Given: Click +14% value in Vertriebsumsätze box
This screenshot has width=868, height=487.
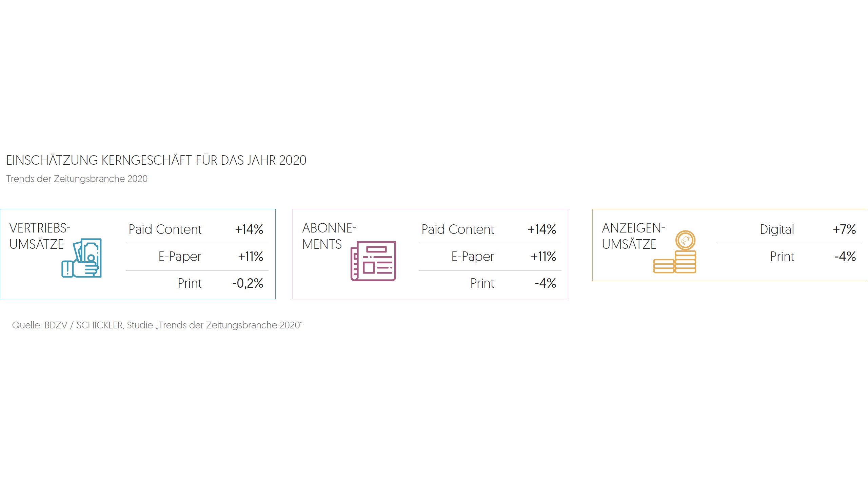Looking at the screenshot, I should [249, 229].
